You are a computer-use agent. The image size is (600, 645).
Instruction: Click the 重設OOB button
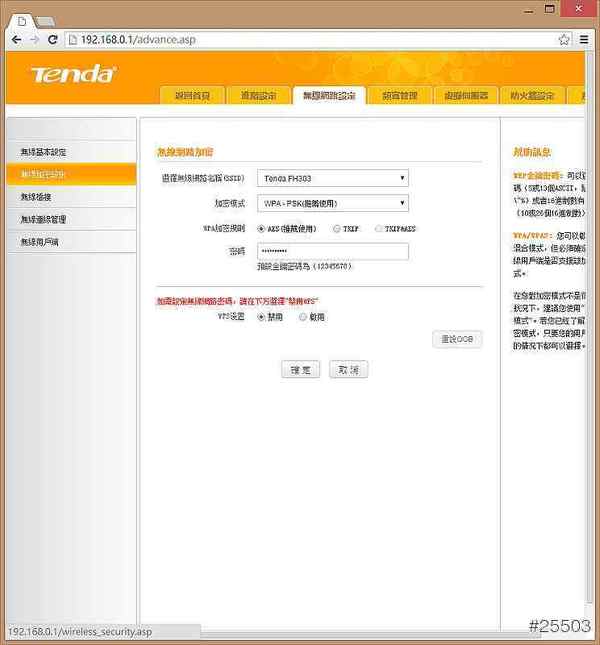point(456,339)
